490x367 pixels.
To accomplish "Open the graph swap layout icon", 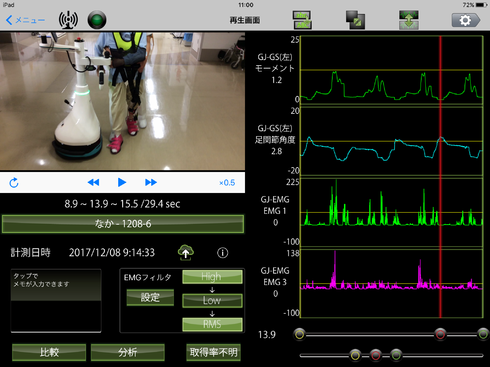I will (302, 20).
